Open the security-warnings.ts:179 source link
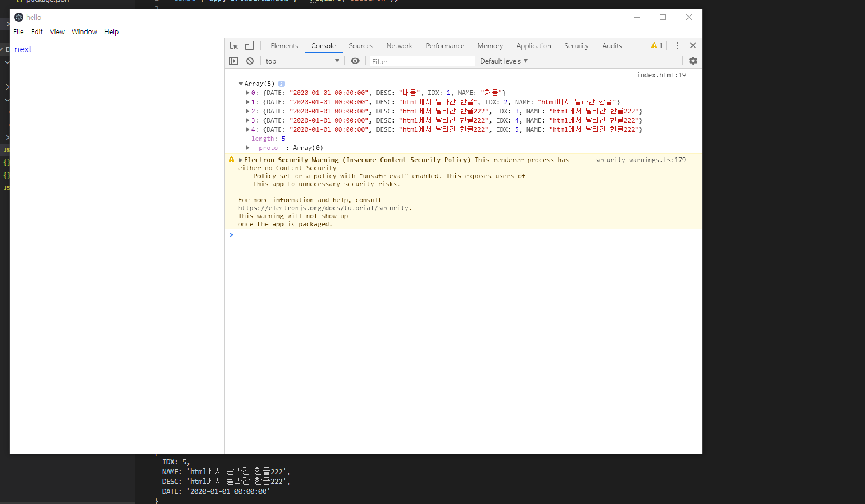This screenshot has height=504, width=865. click(640, 160)
